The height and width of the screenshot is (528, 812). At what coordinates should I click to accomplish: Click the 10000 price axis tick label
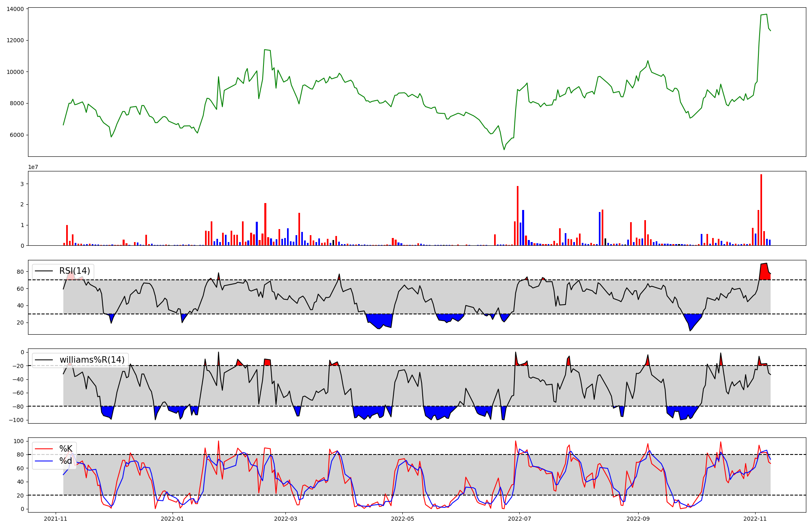15,72
